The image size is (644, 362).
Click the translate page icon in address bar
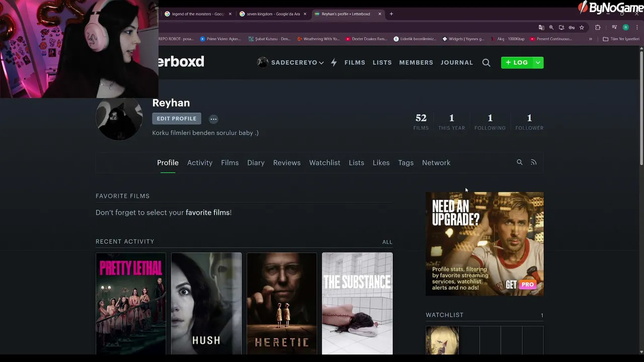click(541, 27)
